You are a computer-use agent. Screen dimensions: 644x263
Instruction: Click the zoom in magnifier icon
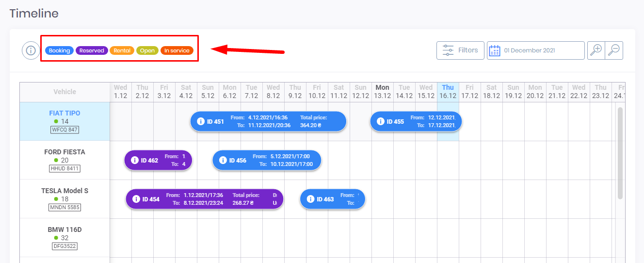coord(596,50)
